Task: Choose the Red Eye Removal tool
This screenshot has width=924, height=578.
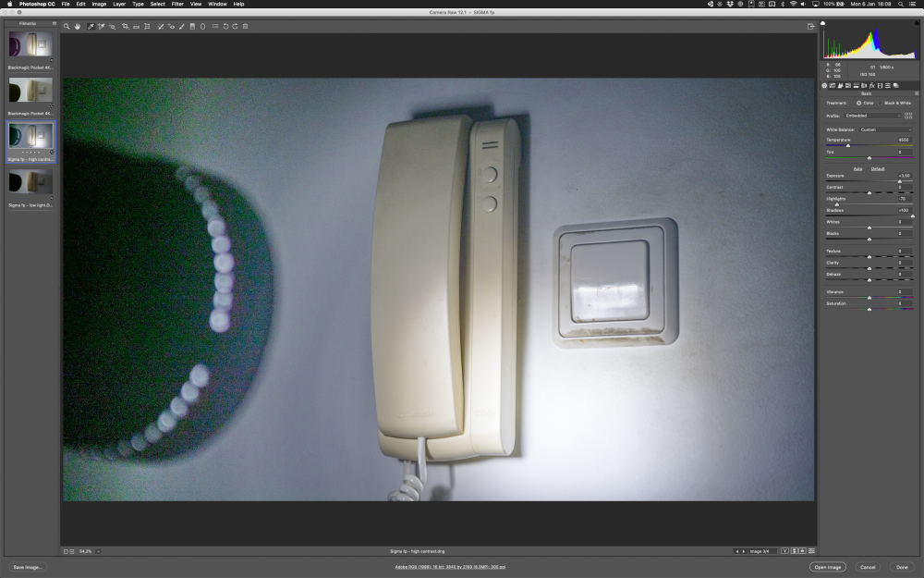Action: click(171, 26)
